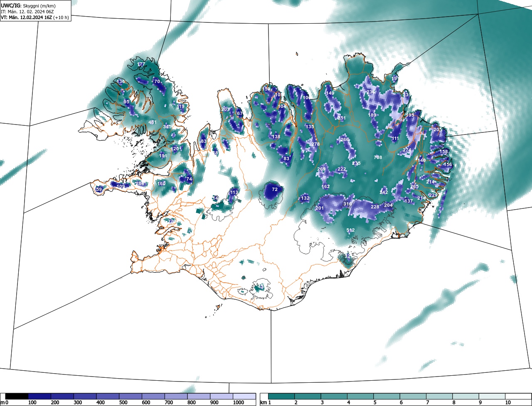
Task: Click the visibility value '274' on the map
Action: pyautogui.click(x=407, y=150)
